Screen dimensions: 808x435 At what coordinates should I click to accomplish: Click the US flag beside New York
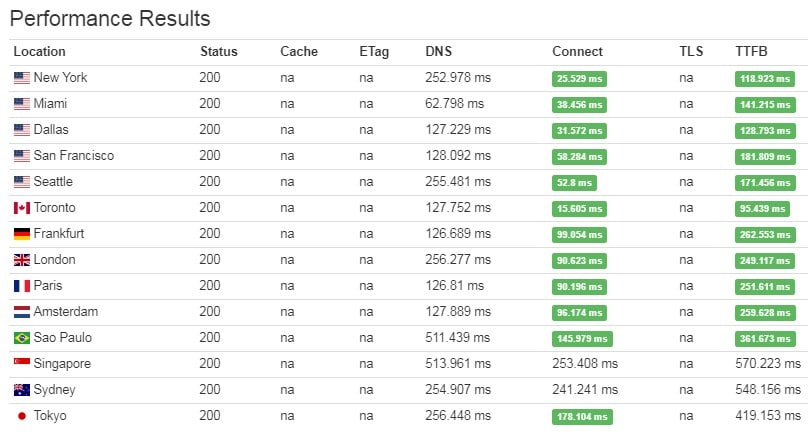click(x=22, y=78)
